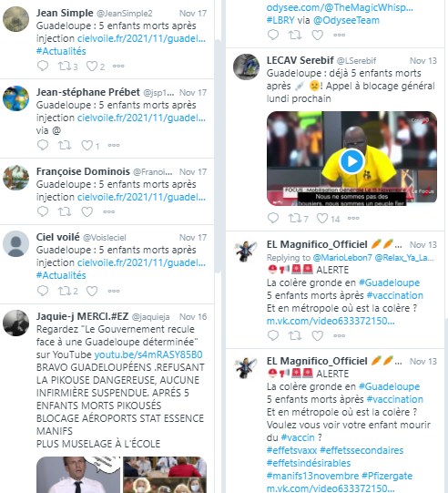Open the @OdyseeTeam mention
This screenshot has height=493, width=448.
point(346,20)
